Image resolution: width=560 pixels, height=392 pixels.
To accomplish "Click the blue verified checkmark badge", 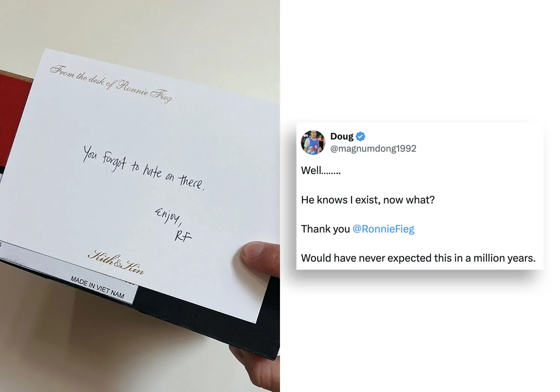I will (361, 137).
